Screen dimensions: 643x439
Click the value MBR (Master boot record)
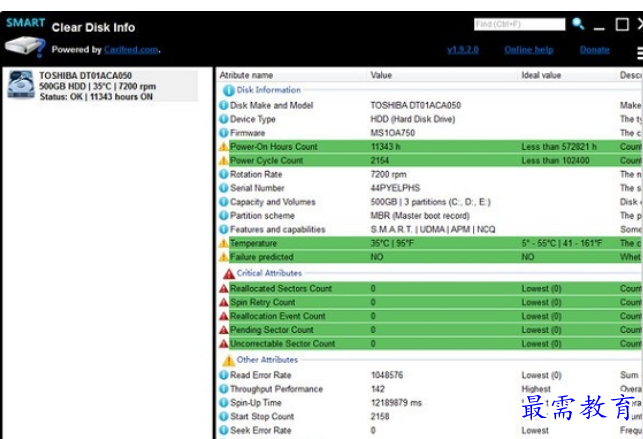[x=420, y=216]
